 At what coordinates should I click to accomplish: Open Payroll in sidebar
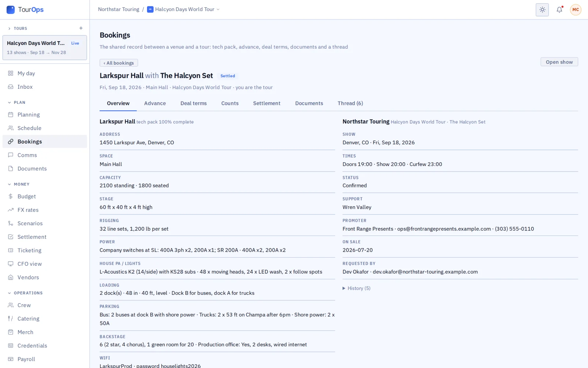click(x=45, y=360)
